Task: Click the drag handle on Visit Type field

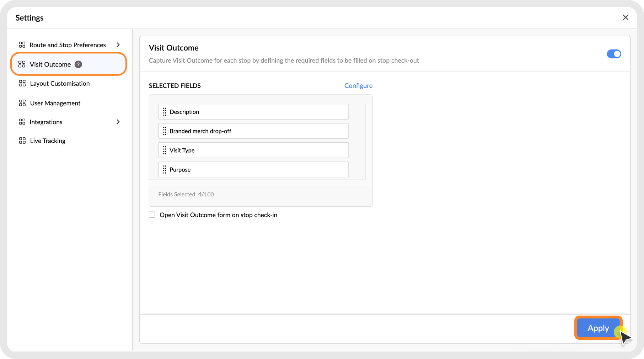Action: point(165,150)
